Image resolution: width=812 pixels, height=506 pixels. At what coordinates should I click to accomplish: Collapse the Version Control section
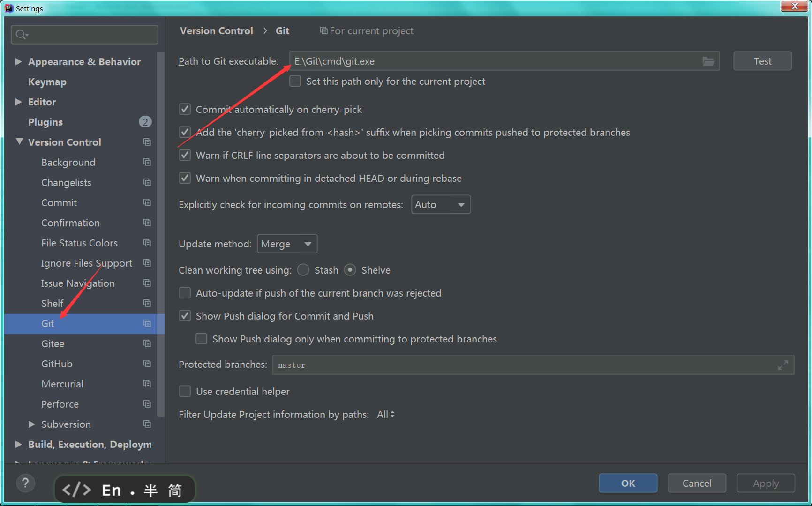pyautogui.click(x=19, y=141)
